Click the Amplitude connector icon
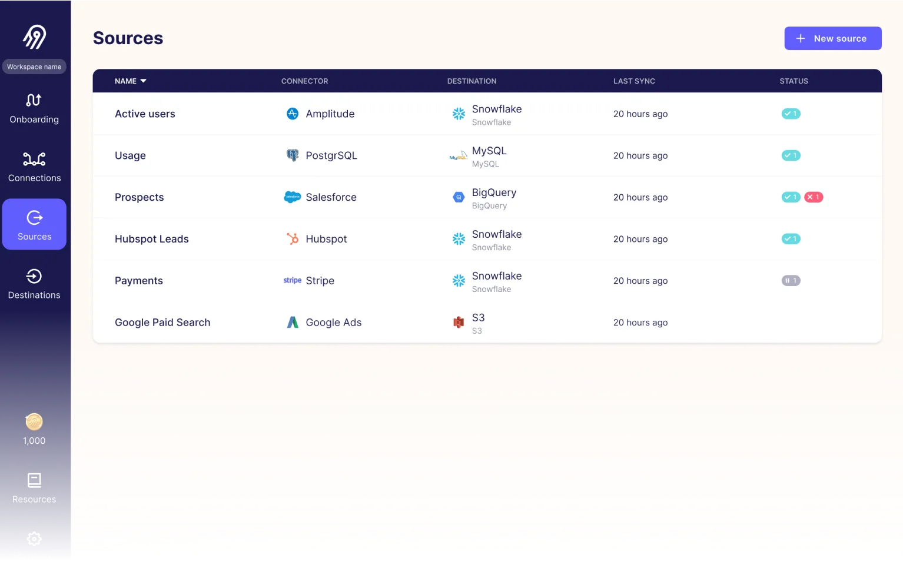 [x=293, y=114]
